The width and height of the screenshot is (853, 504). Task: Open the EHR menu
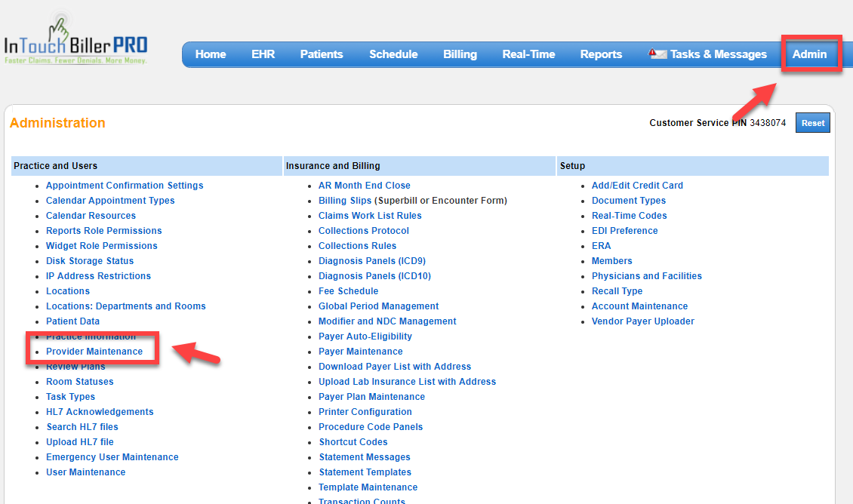tap(263, 54)
